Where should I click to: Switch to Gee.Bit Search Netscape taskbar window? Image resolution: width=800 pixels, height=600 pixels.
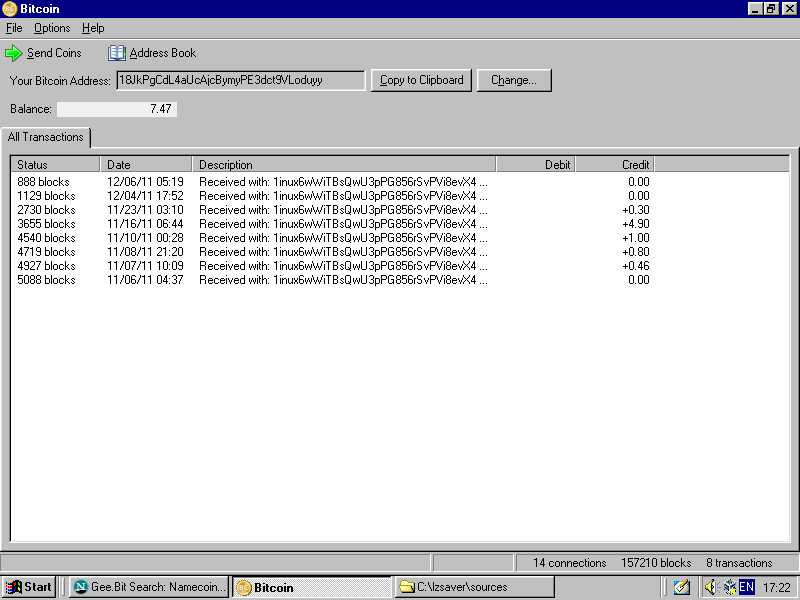point(149,587)
